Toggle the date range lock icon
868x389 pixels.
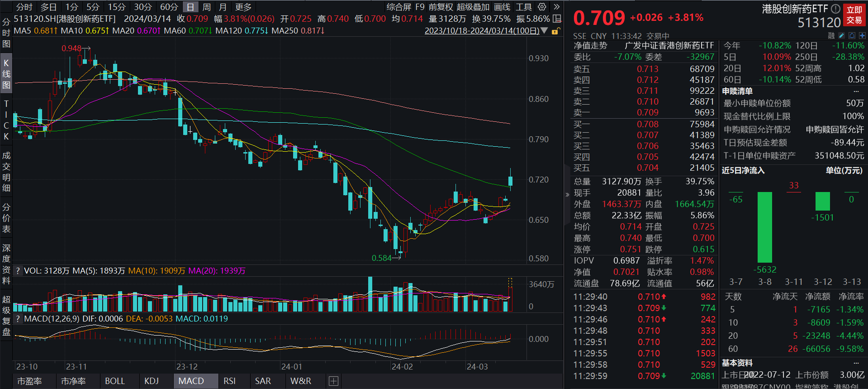(556, 31)
